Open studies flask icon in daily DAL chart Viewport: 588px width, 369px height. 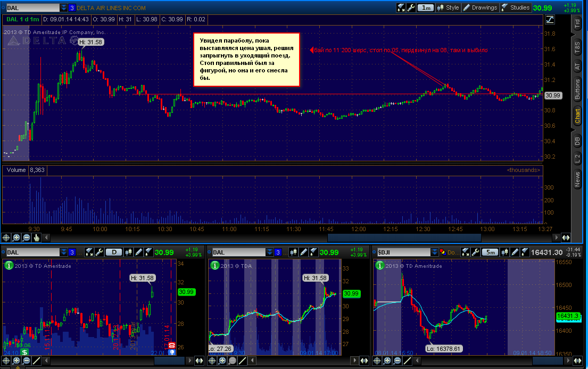(148, 252)
